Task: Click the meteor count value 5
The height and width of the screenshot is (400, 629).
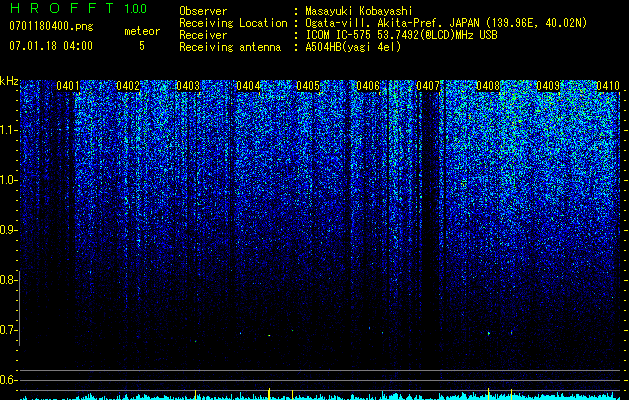Action: point(142,46)
